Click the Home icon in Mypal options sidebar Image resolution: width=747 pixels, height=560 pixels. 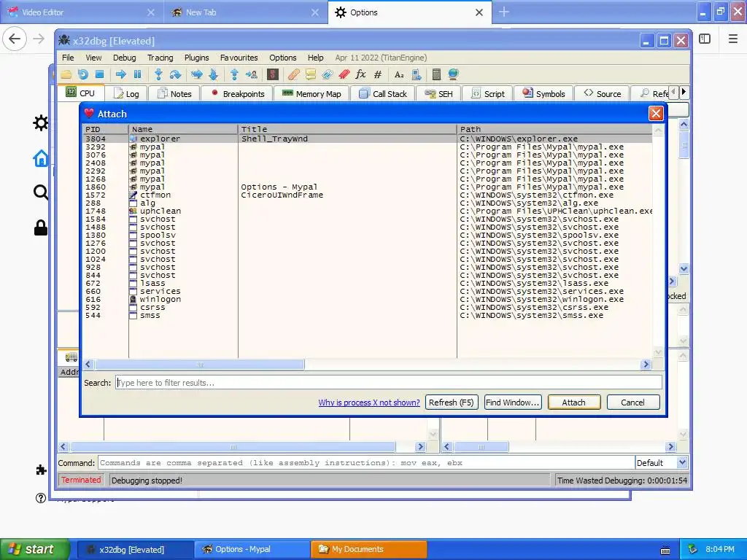click(41, 158)
